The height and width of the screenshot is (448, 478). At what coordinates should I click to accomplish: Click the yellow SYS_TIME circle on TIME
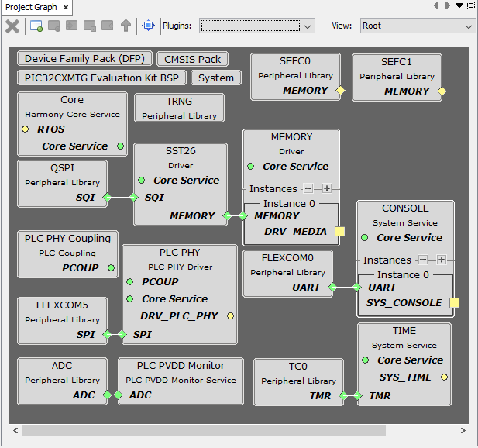pyautogui.click(x=444, y=377)
